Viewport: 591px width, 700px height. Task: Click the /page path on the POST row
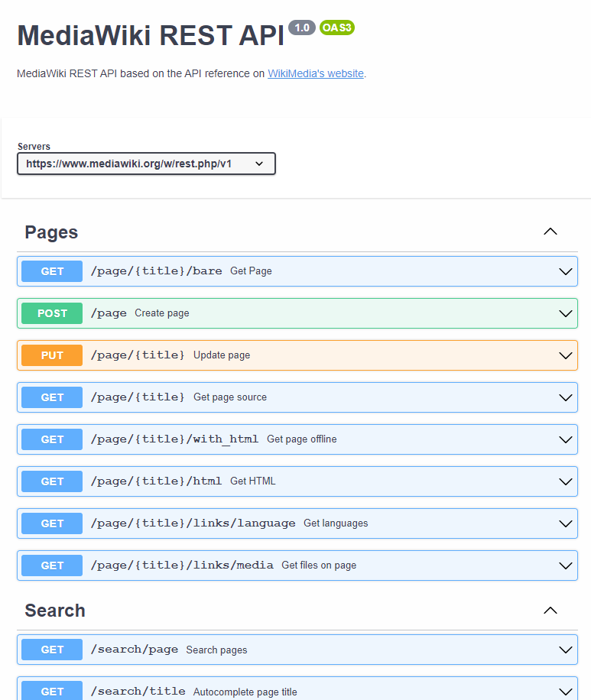coord(109,313)
